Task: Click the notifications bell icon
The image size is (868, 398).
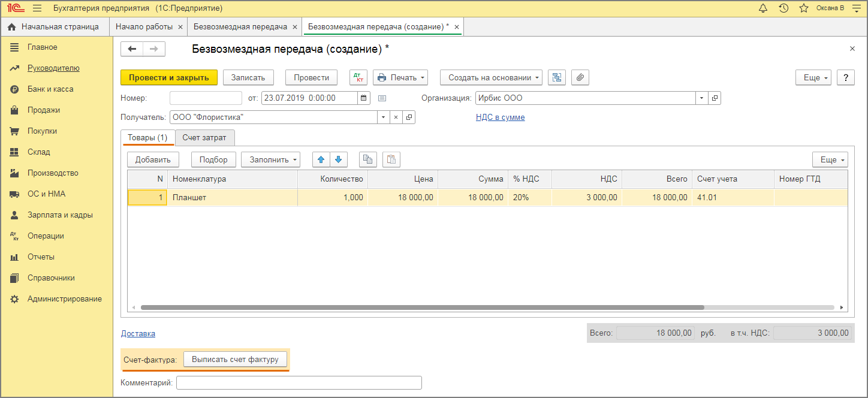Action: pos(763,8)
